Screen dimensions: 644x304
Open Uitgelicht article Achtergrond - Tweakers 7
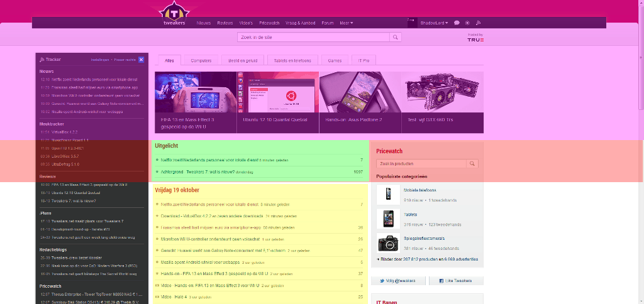(197, 172)
